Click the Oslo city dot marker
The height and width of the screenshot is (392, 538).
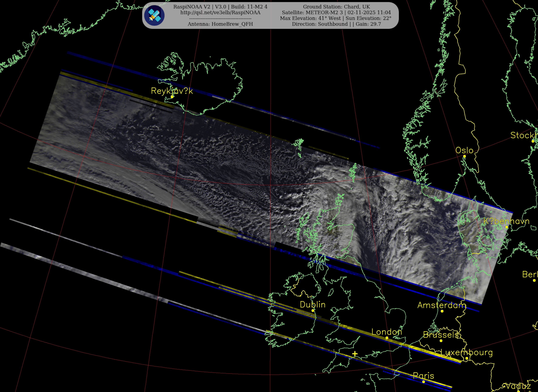(x=464, y=156)
